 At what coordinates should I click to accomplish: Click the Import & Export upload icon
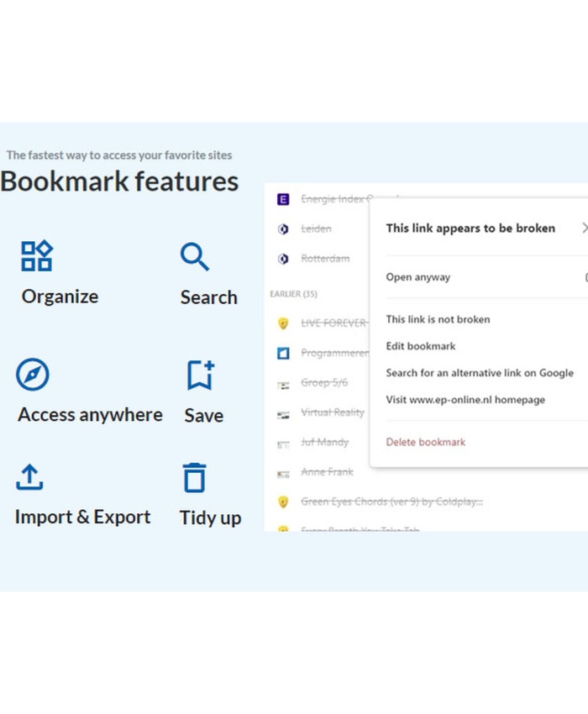click(x=29, y=477)
